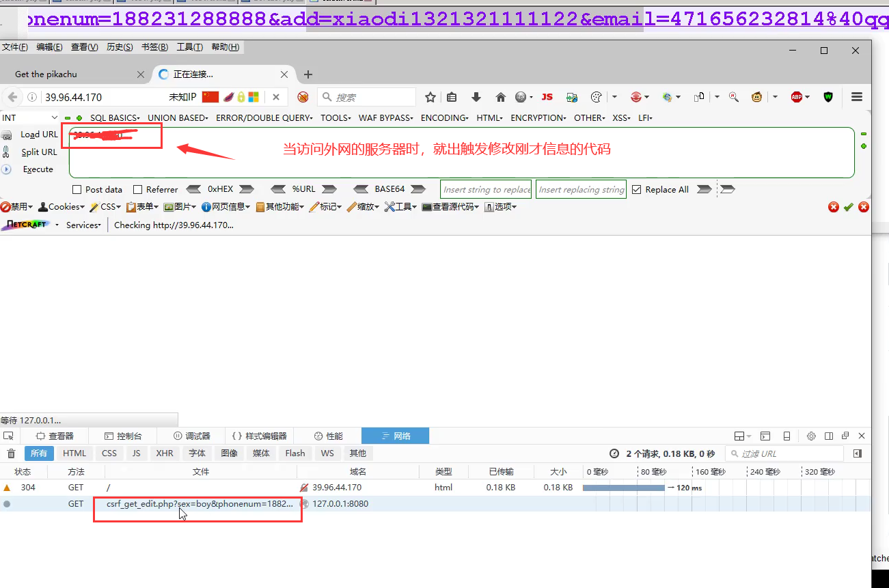Stop loading with the address bar X
889x588 pixels.
coord(276,97)
